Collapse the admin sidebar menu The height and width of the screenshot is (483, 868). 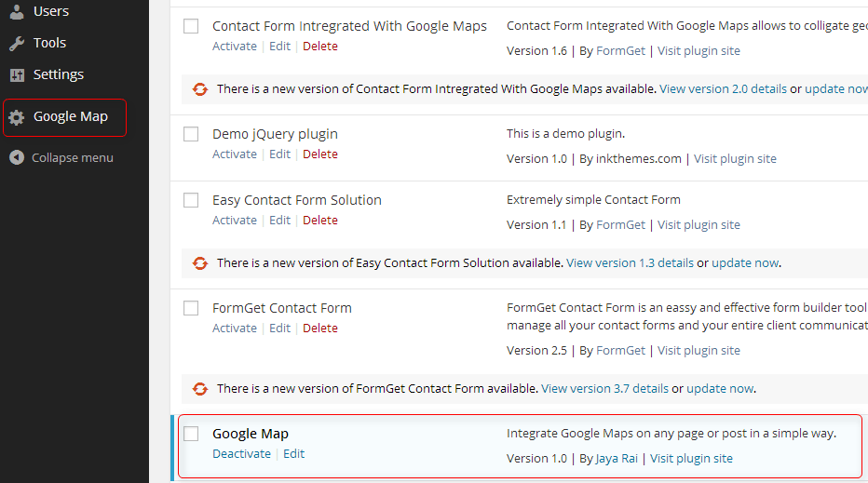click(x=75, y=157)
